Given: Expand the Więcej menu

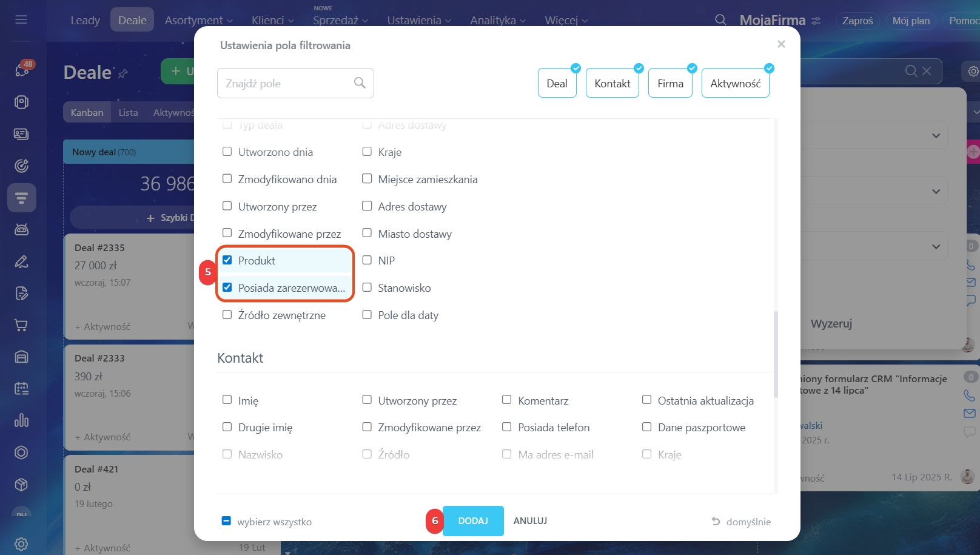Looking at the screenshot, I should [x=566, y=20].
